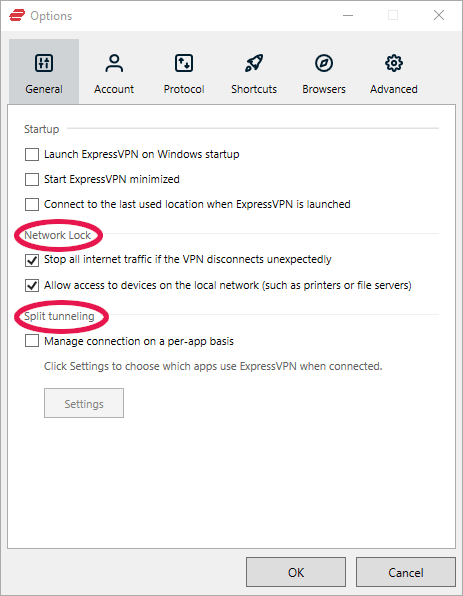The width and height of the screenshot is (463, 596).
Task: Confirm changes with the OK button
Action: coord(296,572)
